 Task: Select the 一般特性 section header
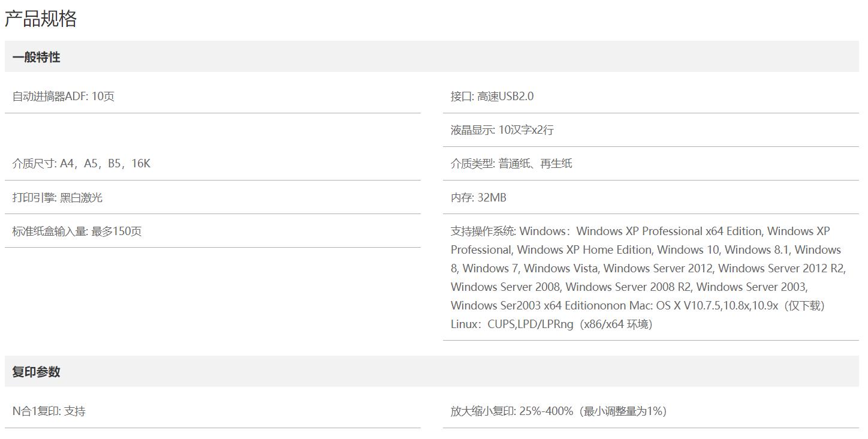click(x=36, y=57)
